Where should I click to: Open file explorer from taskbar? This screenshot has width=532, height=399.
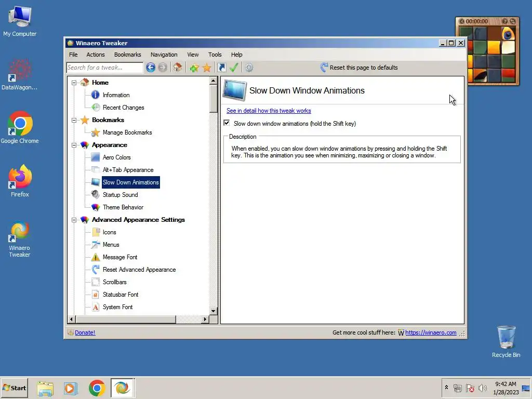45,388
